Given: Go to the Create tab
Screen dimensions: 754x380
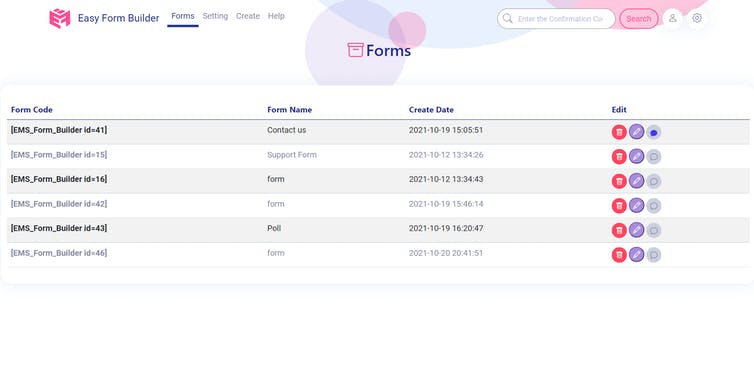Looking at the screenshot, I should tap(248, 16).
